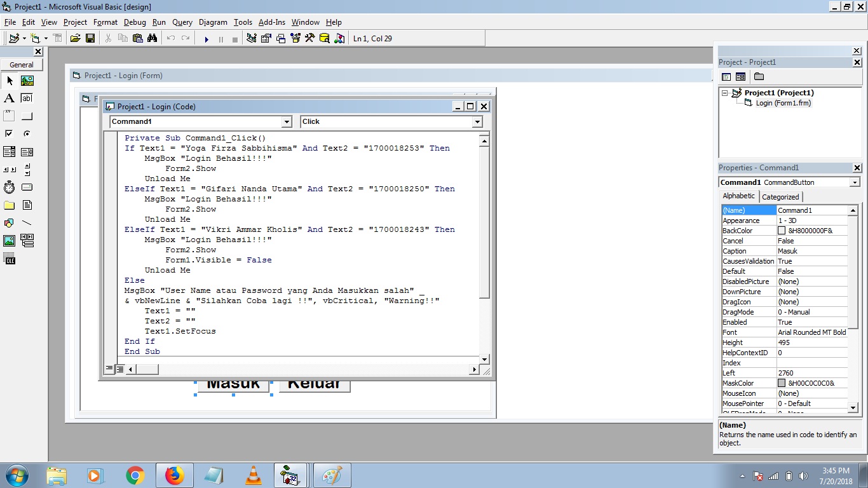
Task: Switch to the Categorized properties tab
Action: tap(781, 196)
